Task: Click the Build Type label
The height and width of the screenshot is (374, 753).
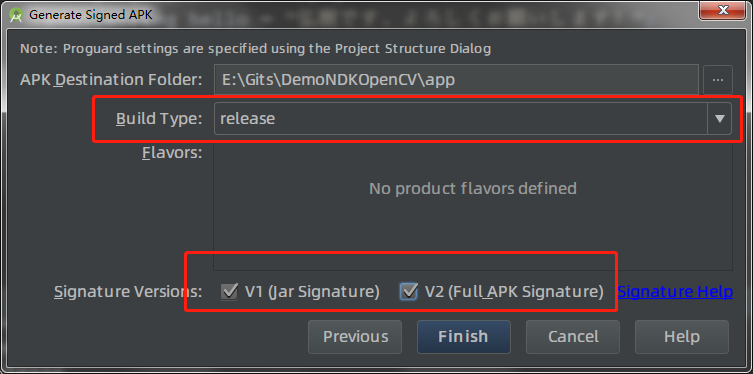Action: pyautogui.click(x=159, y=119)
